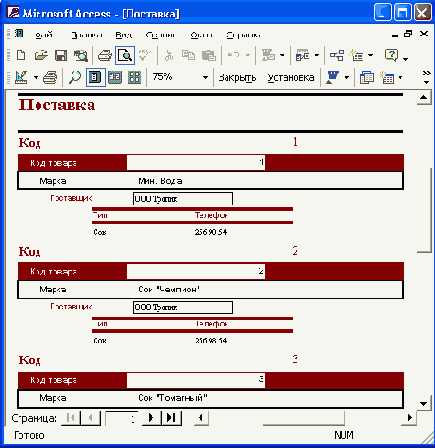Image resolution: width=435 pixels, height=448 pixels.
Task: Click the help question mark icon
Action: coord(391,55)
